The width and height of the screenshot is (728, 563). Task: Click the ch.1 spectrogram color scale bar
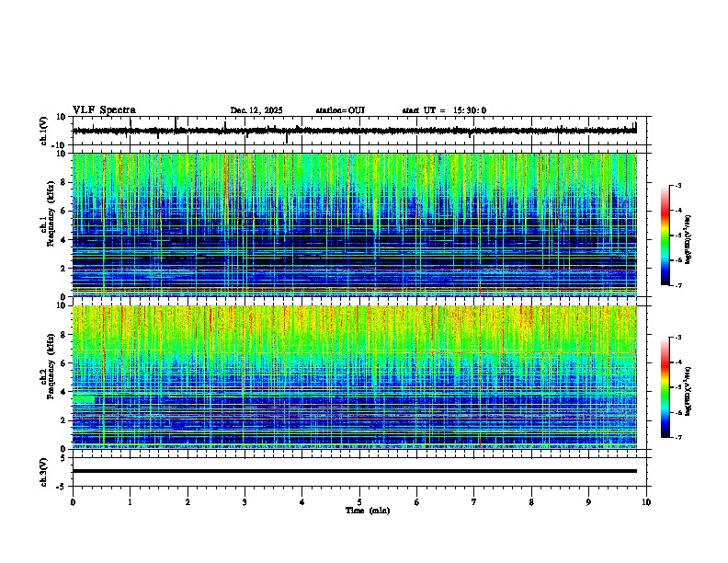pos(665,236)
